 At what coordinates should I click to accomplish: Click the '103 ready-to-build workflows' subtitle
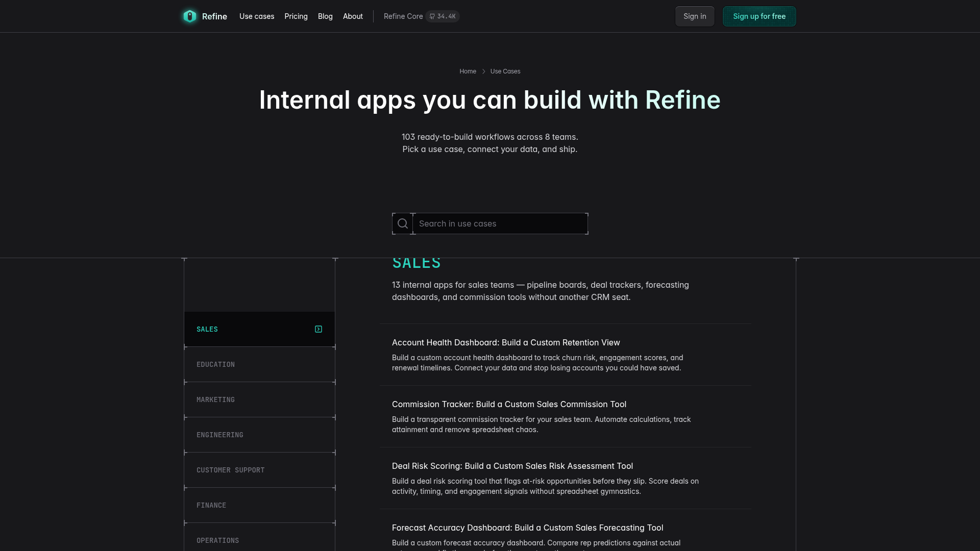(489, 143)
